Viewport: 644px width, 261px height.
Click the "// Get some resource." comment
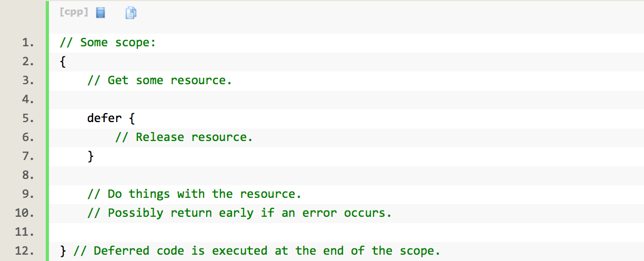click(x=160, y=81)
